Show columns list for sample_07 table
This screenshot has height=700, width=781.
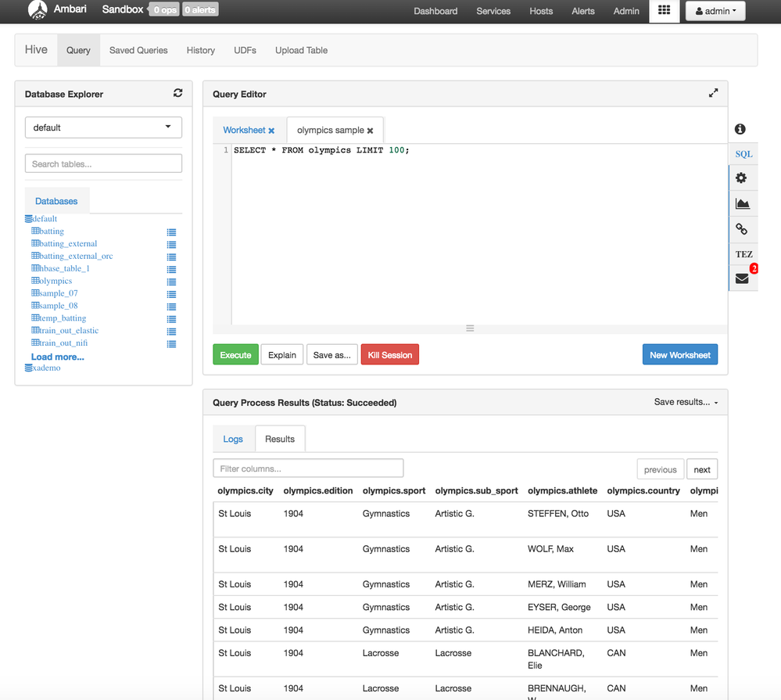click(x=171, y=294)
